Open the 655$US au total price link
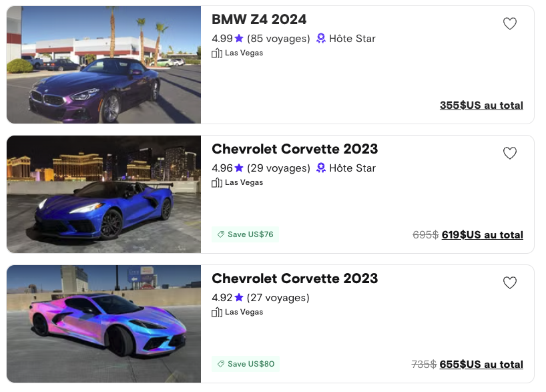This screenshot has height=392, width=546. (481, 365)
